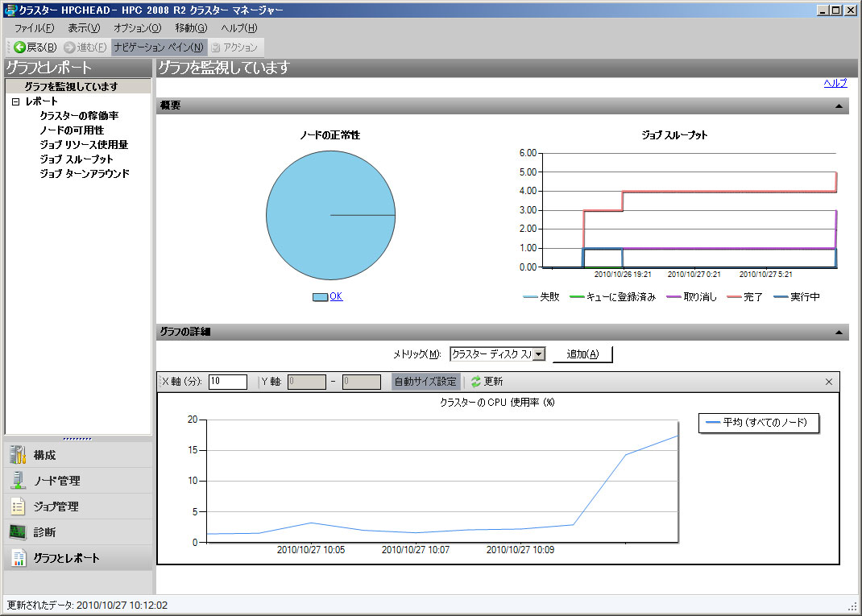The height and width of the screenshot is (616, 862).
Task: Collapse the レポート tree node
Action: pos(15,102)
